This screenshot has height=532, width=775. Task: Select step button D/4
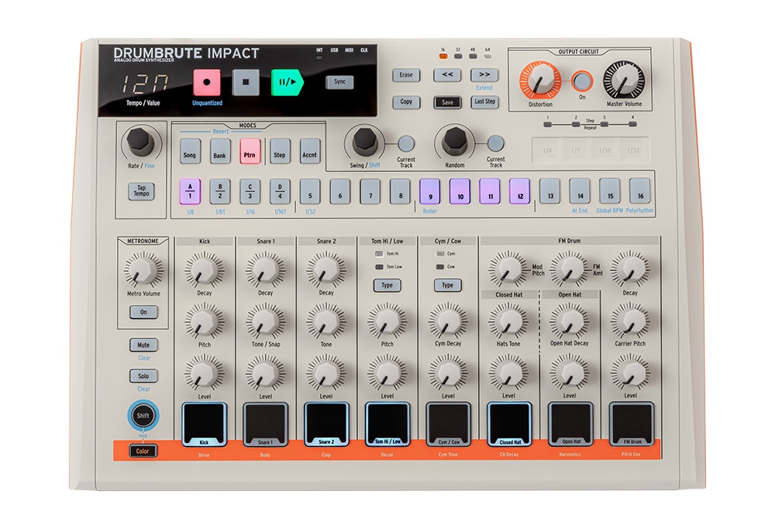[x=281, y=191]
